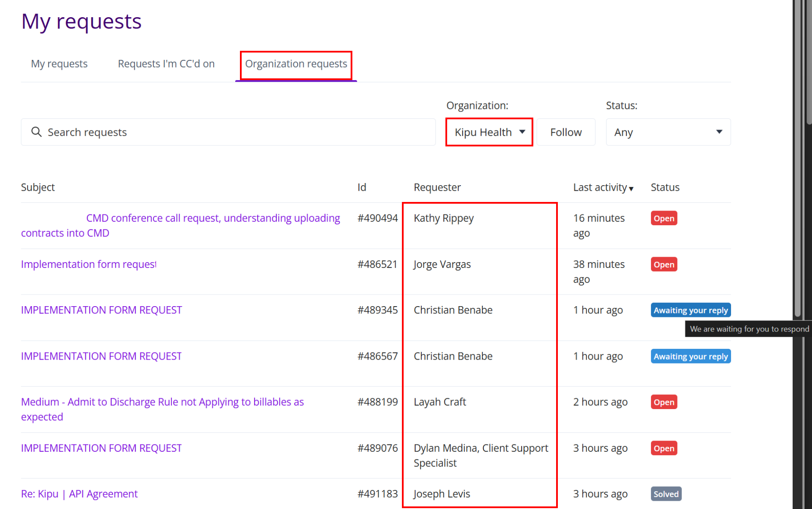Switch to My requests tab
This screenshot has height=509, width=812.
(x=59, y=64)
